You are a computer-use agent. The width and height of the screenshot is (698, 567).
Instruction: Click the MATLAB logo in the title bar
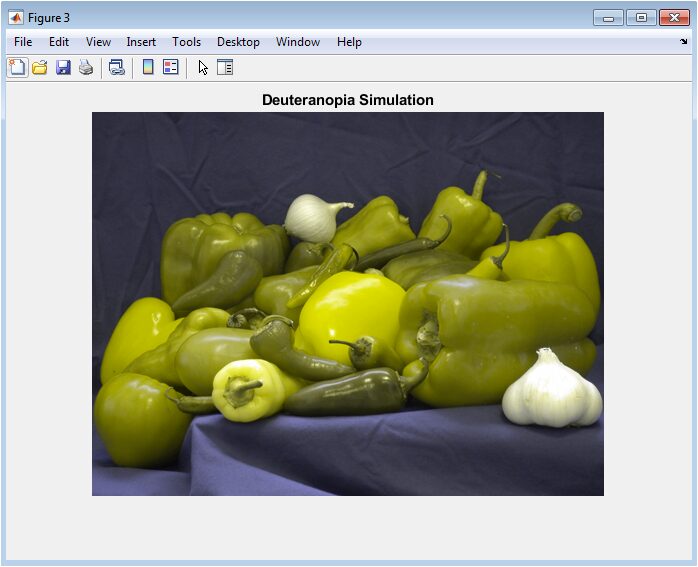coord(16,17)
